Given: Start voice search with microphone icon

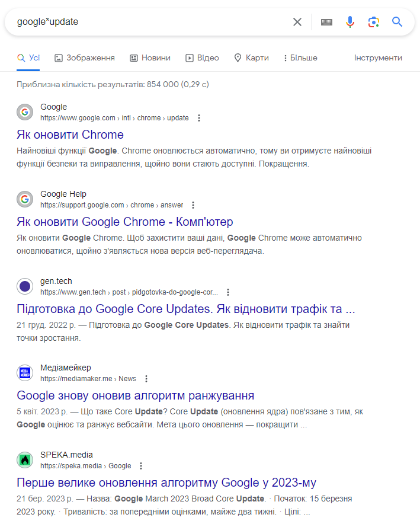Looking at the screenshot, I should 350,22.
